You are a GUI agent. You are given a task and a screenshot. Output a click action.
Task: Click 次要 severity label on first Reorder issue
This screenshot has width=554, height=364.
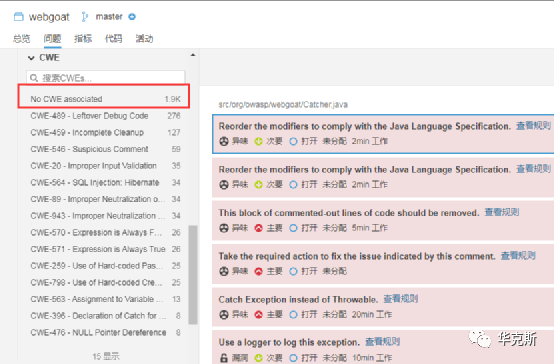click(x=274, y=141)
